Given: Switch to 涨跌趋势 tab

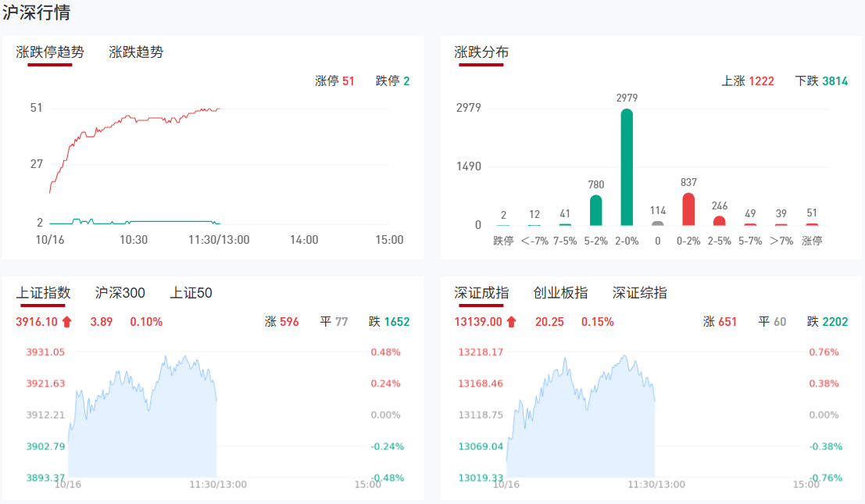Looking at the screenshot, I should click(136, 52).
